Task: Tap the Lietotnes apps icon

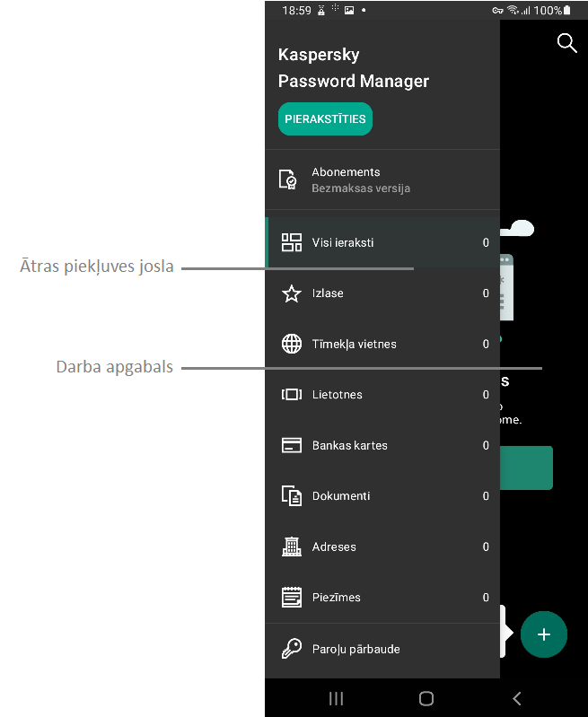Action: [x=292, y=395]
